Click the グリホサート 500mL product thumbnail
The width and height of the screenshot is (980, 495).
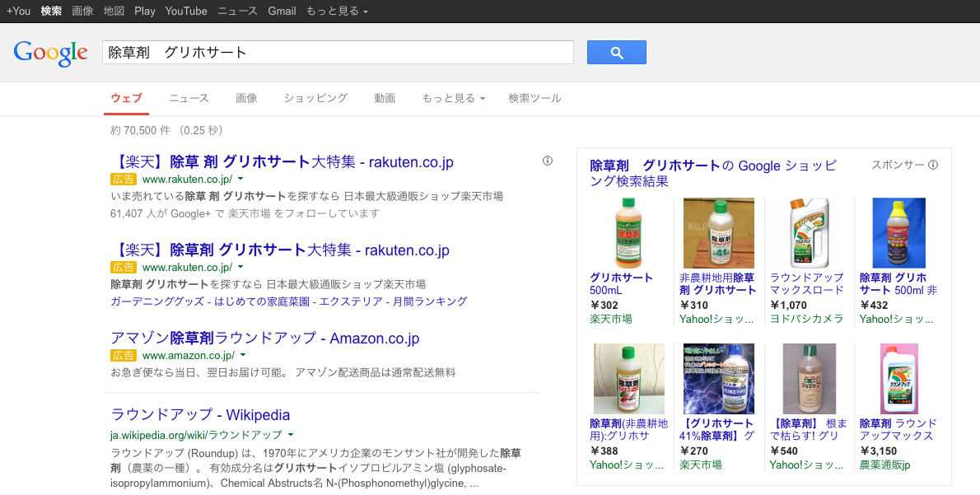[628, 232]
